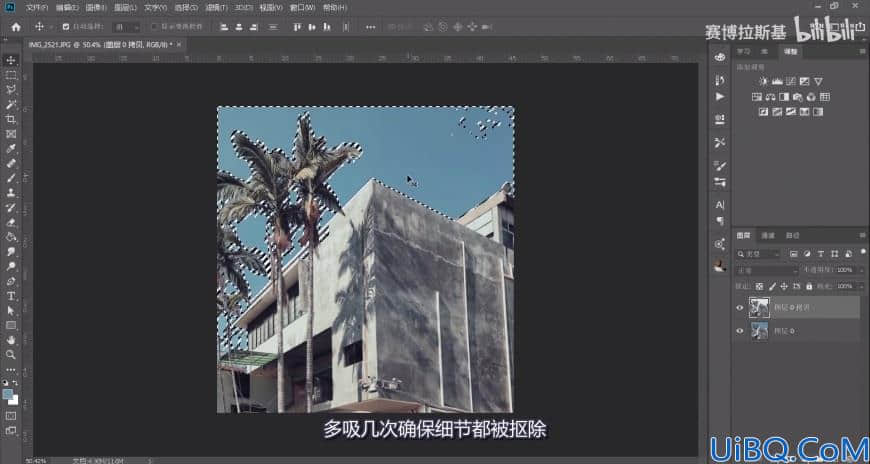This screenshot has height=464, width=870.
Task: Open the layer blend mode dropdown
Action: (x=767, y=270)
